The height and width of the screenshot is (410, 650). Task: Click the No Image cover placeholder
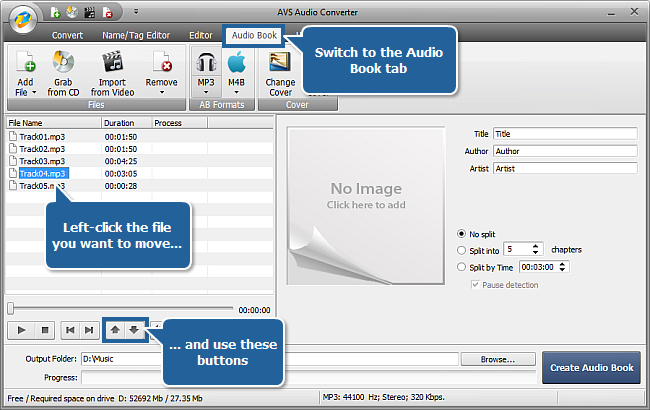pos(366,206)
